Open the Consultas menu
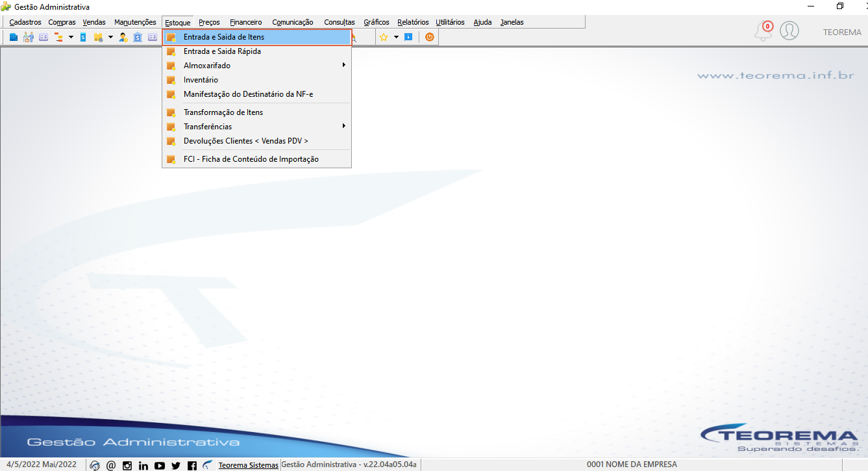The height and width of the screenshot is (471, 868). point(340,22)
